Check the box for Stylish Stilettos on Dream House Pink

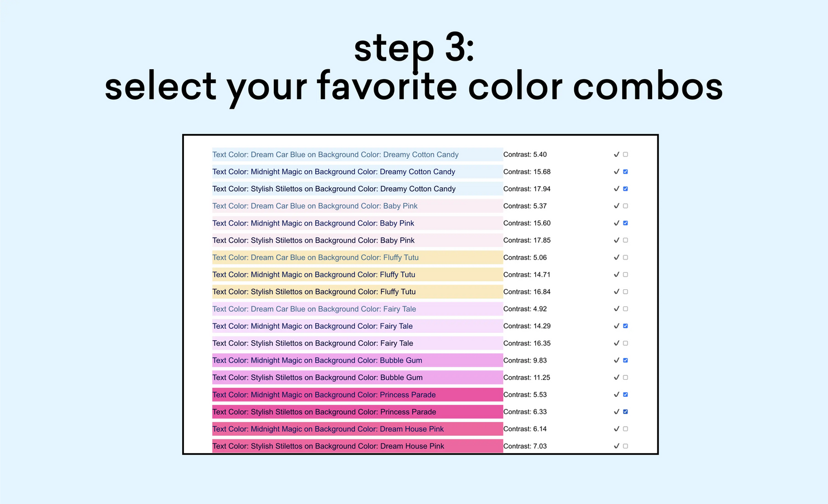(x=625, y=446)
